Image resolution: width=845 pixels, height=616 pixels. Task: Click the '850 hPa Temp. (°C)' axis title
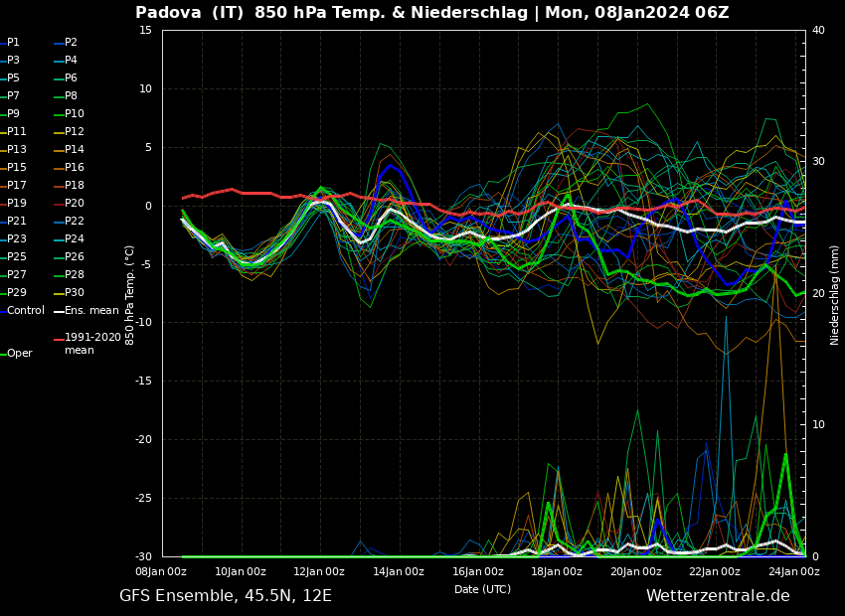coord(129,295)
